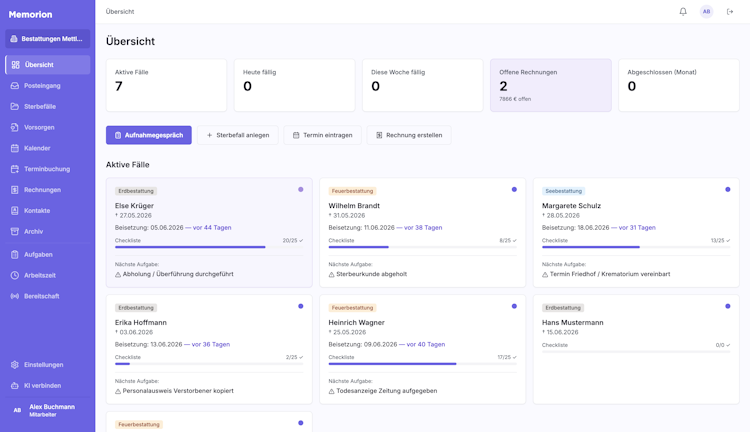
Task: Click Erika Hoffmann's checklist progress bar
Action: point(209,364)
